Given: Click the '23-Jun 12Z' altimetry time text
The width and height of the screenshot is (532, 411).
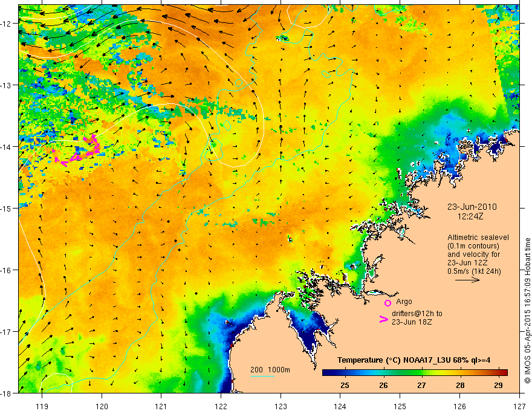Looking at the screenshot, I should [468, 263].
